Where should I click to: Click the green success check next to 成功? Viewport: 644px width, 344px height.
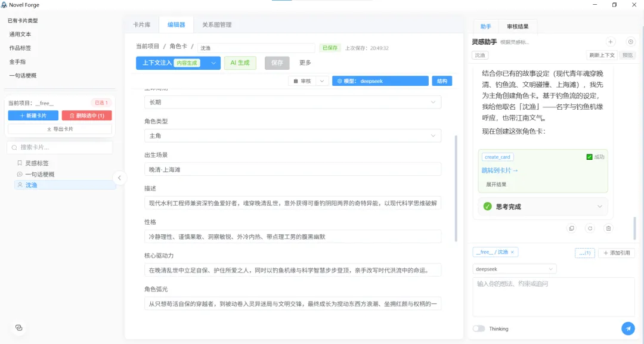tap(589, 157)
